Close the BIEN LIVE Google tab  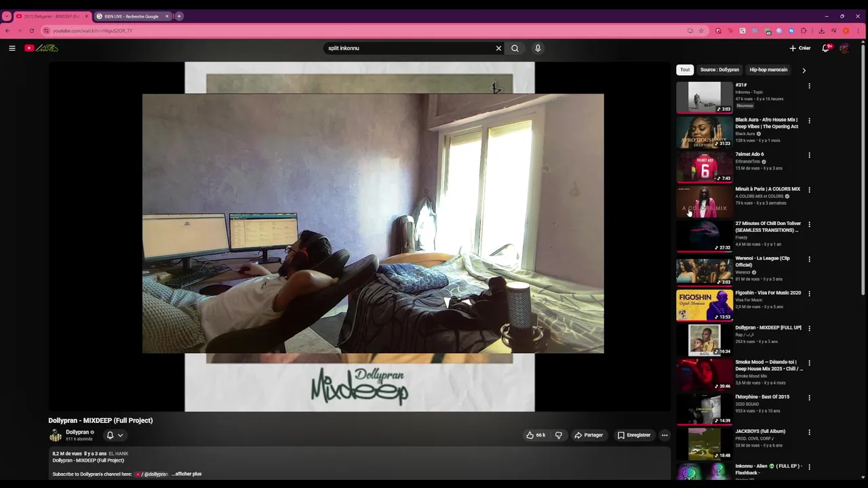click(x=167, y=16)
